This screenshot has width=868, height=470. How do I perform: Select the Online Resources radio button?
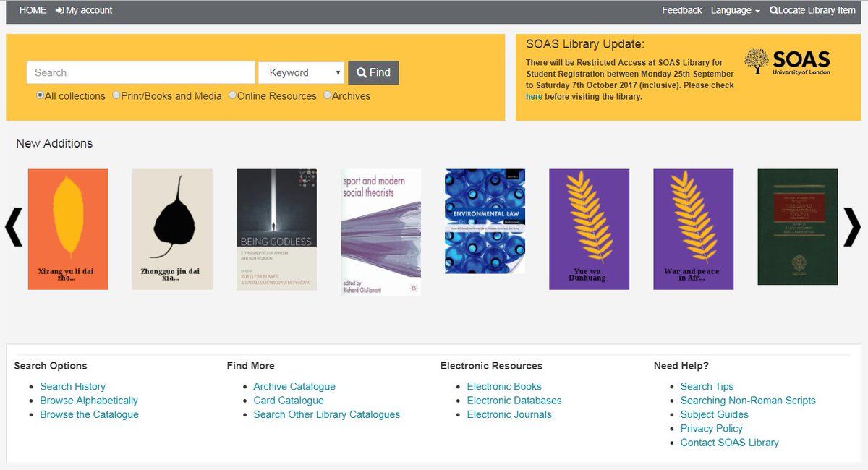(x=232, y=95)
